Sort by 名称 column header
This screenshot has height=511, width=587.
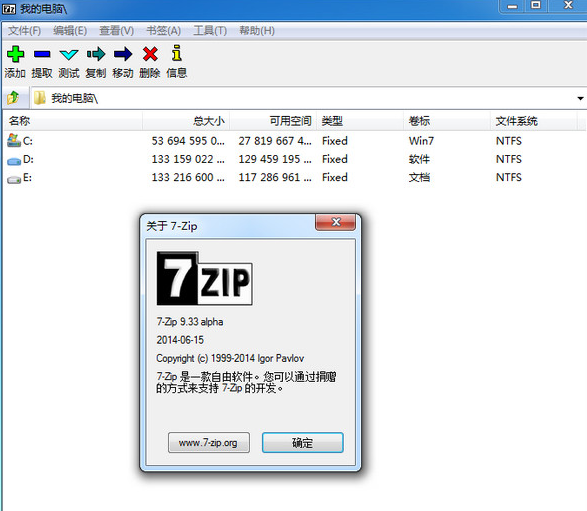73,121
